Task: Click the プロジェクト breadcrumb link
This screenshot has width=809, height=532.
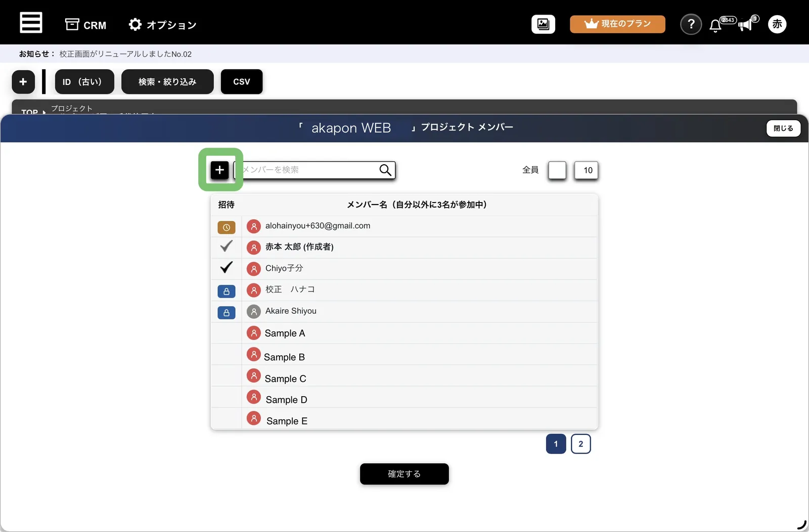Action: (72, 109)
